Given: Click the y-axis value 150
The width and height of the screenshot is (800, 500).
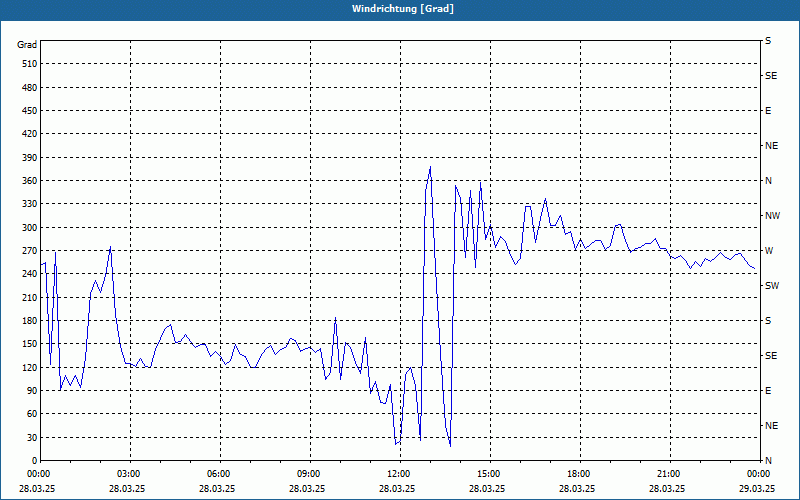Looking at the screenshot, I should (x=30, y=344).
